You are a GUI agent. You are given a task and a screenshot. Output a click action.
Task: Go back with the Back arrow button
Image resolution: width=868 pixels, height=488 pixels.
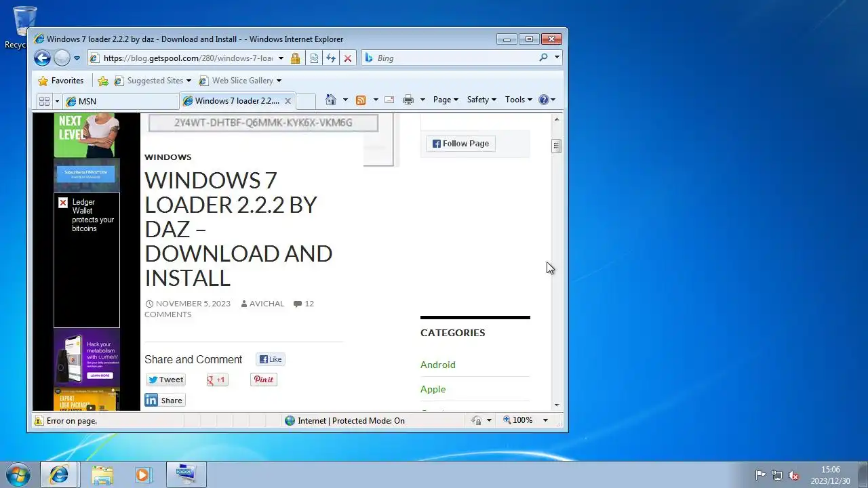tap(42, 58)
